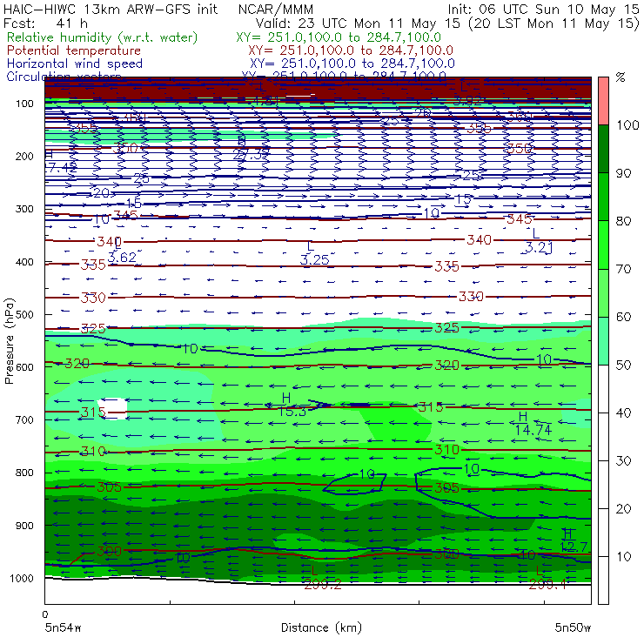644x644 pixels.
Task: Click the 'HAIC-HIWC 13km ARW-GFS init' title
Action: pos(110,9)
